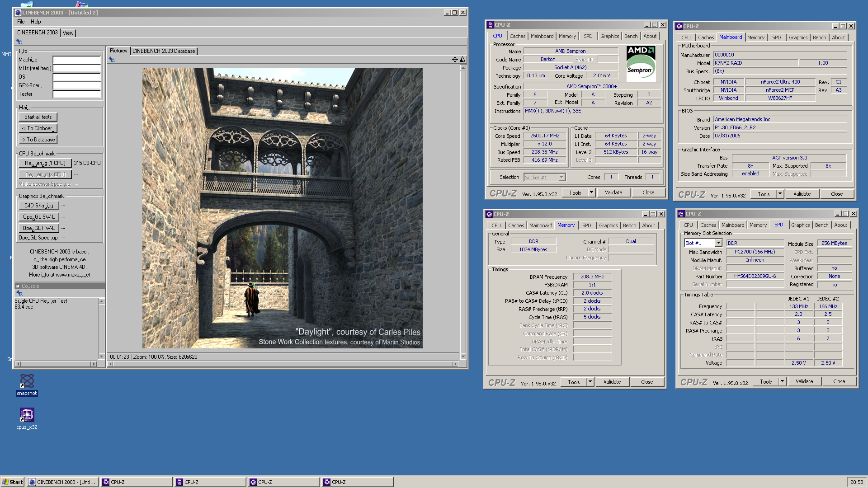Open the Tools dropdown arrow in CPU-Z Memory window
Viewport: 868px width, 488px height.
pyautogui.click(x=590, y=382)
